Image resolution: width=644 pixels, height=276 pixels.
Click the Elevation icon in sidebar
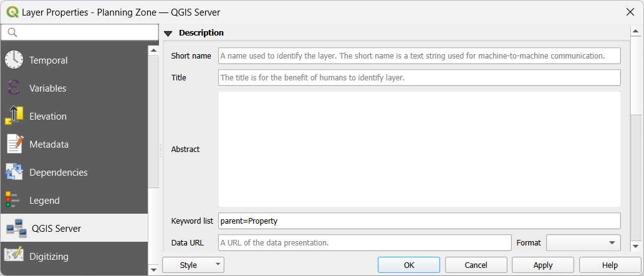point(14,116)
